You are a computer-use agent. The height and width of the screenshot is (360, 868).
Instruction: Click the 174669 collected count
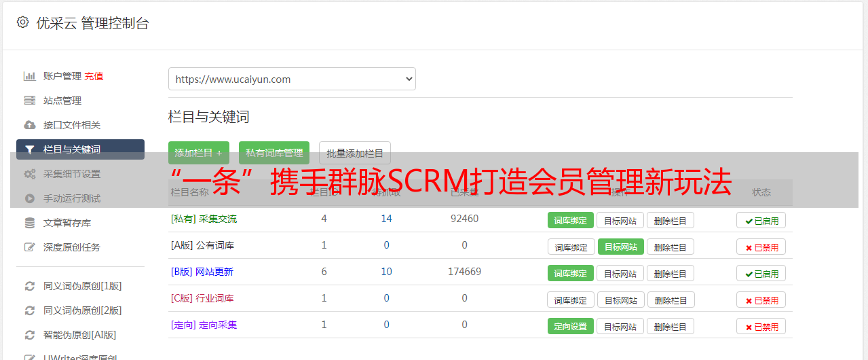click(464, 272)
